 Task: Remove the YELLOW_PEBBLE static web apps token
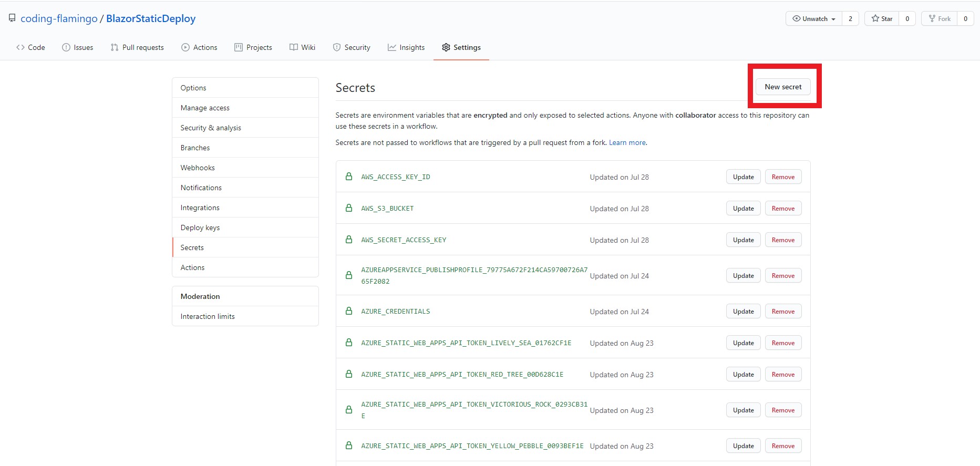tap(783, 446)
